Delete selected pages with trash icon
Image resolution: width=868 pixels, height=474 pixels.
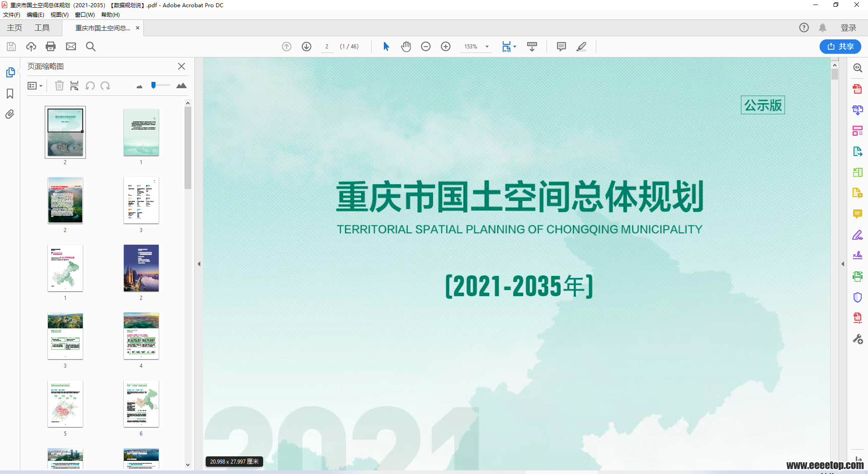click(59, 85)
